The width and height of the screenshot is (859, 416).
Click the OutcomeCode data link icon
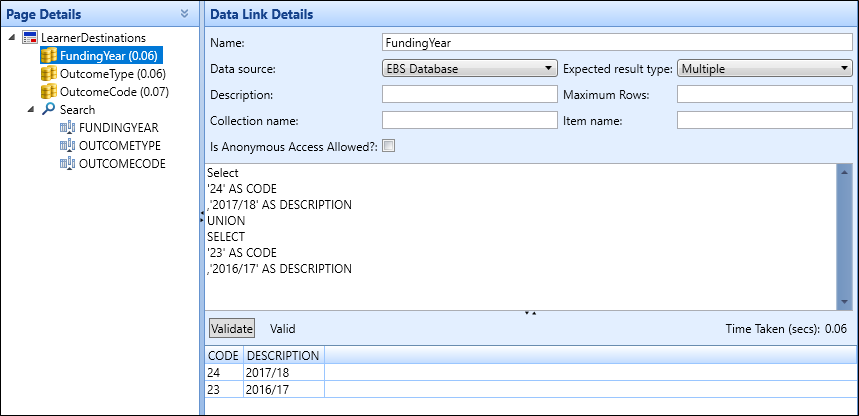(x=48, y=91)
